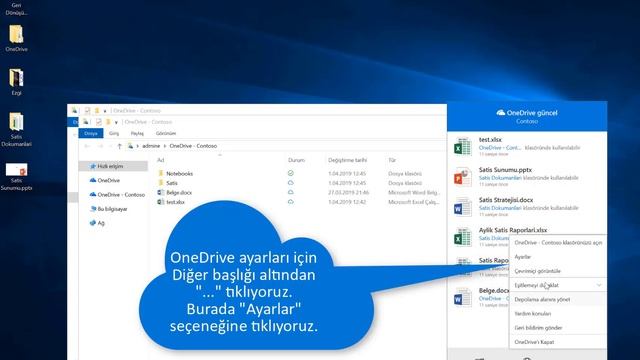Switch to the Görünüm ribbon tab

coord(166,133)
